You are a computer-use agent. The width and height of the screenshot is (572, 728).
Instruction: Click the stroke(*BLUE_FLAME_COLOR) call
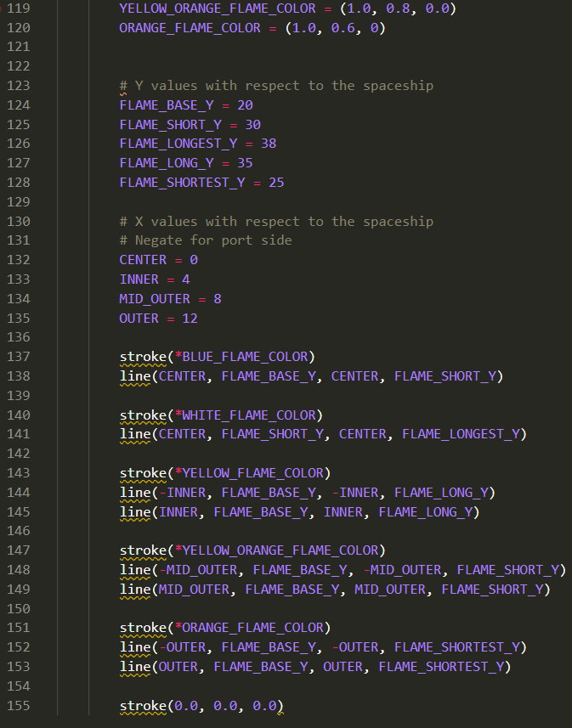(x=218, y=357)
